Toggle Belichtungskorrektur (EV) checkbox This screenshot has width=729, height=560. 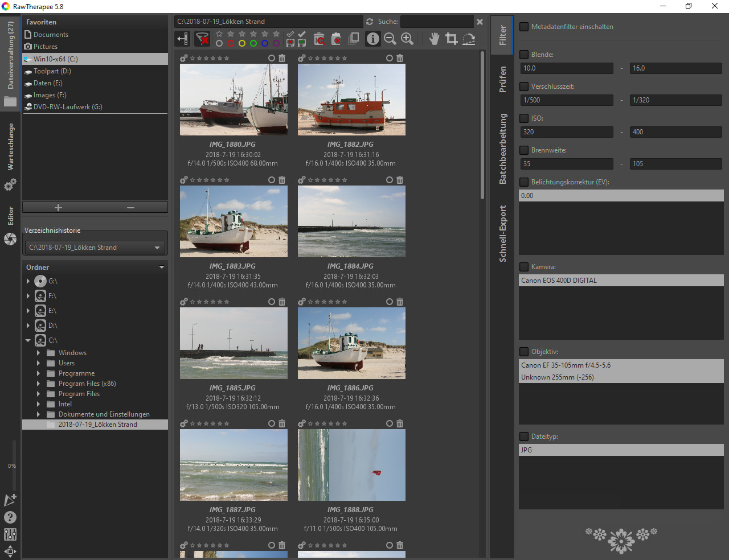coord(524,182)
